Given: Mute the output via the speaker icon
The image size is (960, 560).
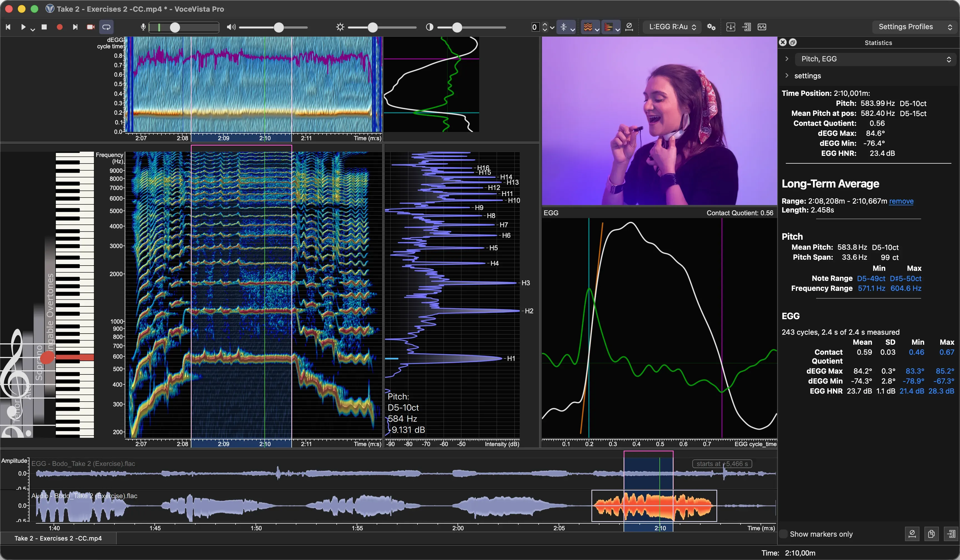Looking at the screenshot, I should [x=231, y=27].
